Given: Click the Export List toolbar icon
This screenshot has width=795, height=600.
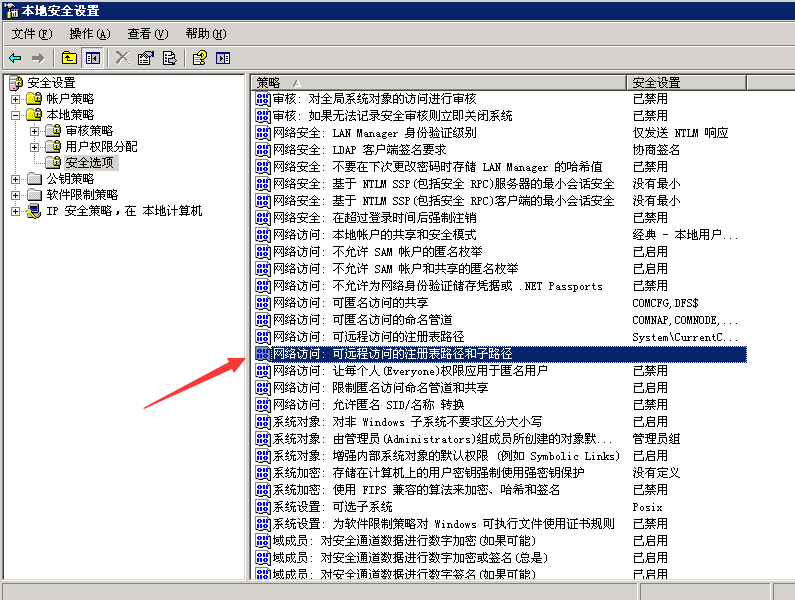Looking at the screenshot, I should (169, 58).
